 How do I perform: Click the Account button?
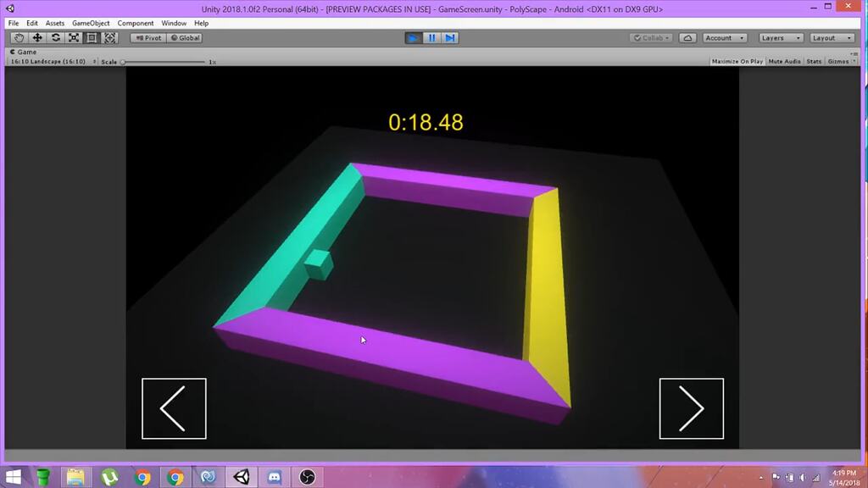pyautogui.click(x=725, y=37)
